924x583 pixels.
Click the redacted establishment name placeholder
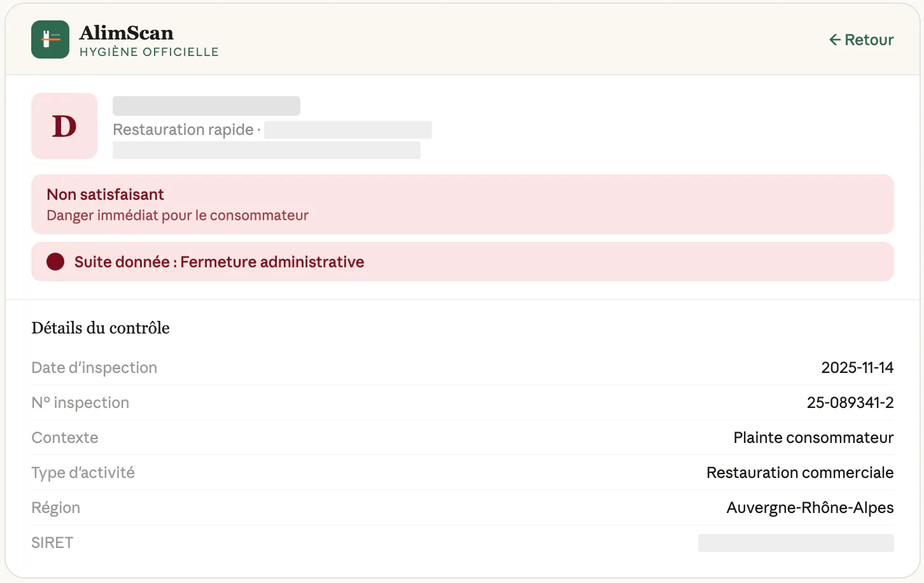tap(206, 106)
